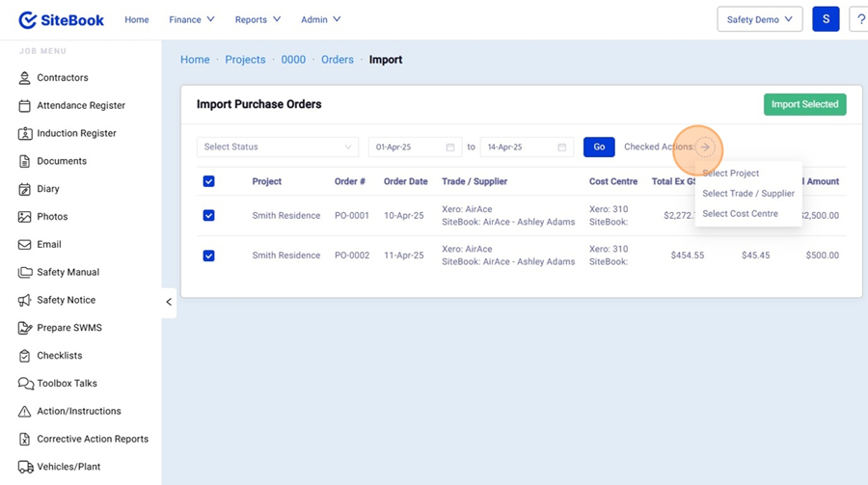Click the Safety Notice megaphone icon

25,300
